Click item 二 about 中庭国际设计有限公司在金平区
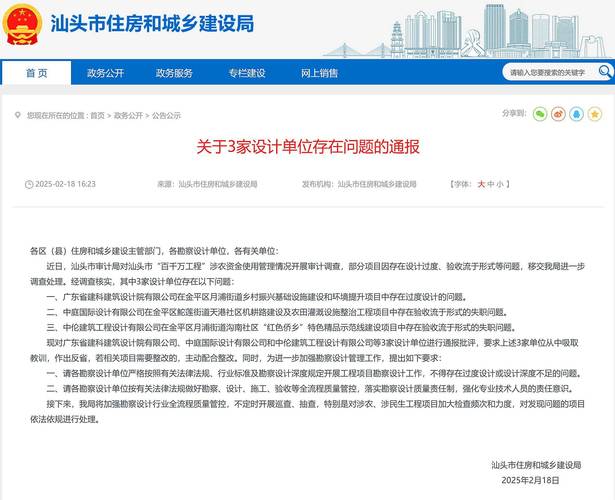The image size is (615, 500). 277,312
